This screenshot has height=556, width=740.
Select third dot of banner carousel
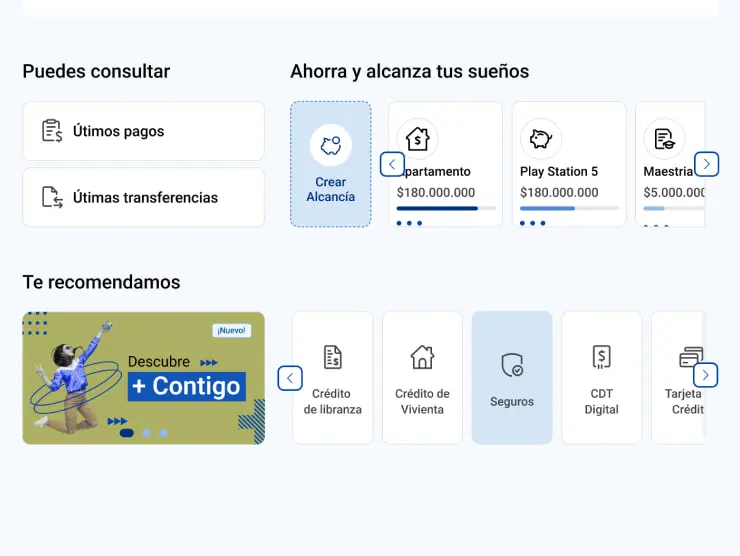[x=164, y=433]
